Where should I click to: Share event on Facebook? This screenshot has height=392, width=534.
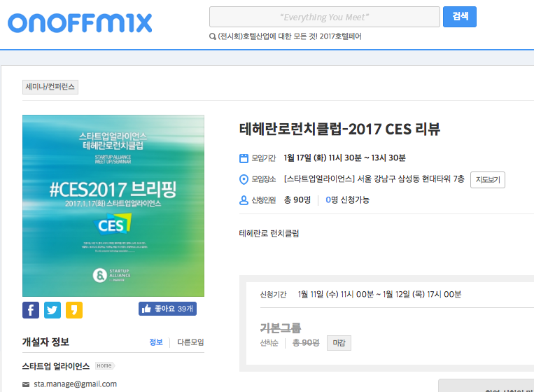[31, 309]
